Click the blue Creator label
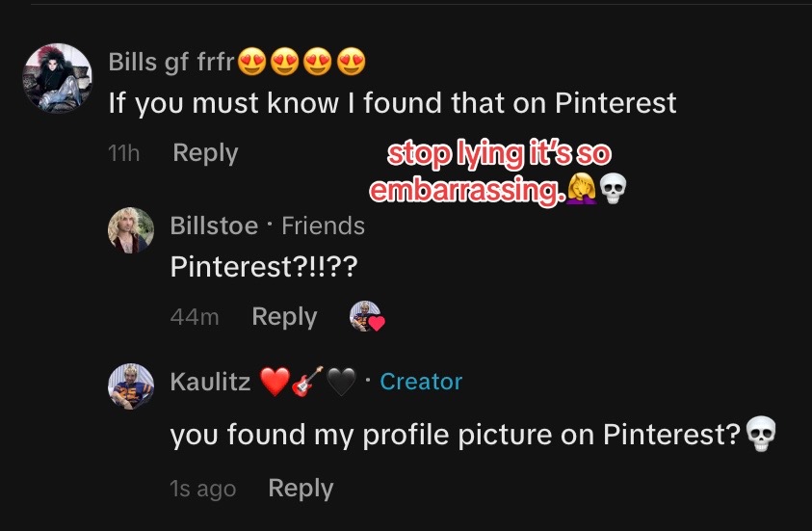The image size is (812, 531). [421, 382]
